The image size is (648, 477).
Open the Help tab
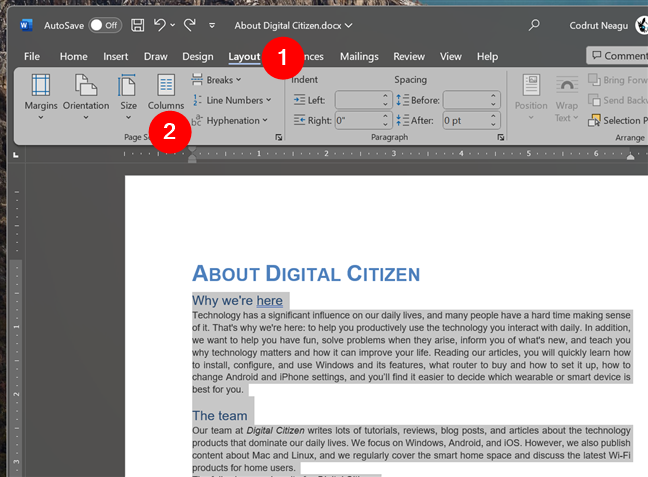(x=487, y=56)
